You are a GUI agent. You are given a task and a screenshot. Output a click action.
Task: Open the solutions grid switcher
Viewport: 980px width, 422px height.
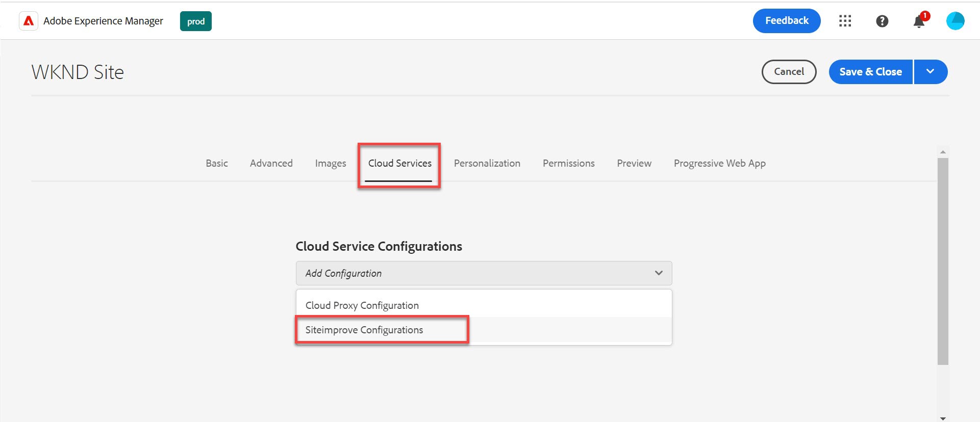[845, 21]
